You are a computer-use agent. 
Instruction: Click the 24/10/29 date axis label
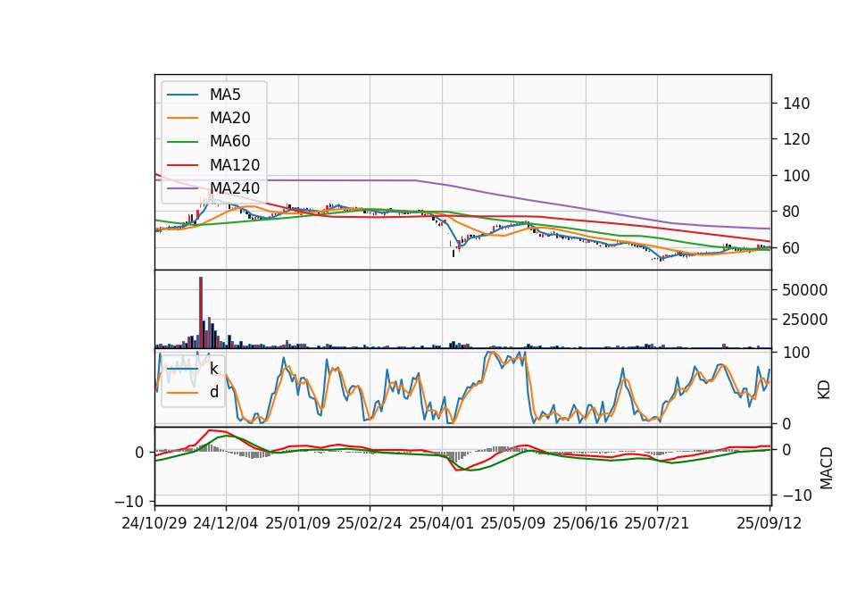[x=154, y=523]
